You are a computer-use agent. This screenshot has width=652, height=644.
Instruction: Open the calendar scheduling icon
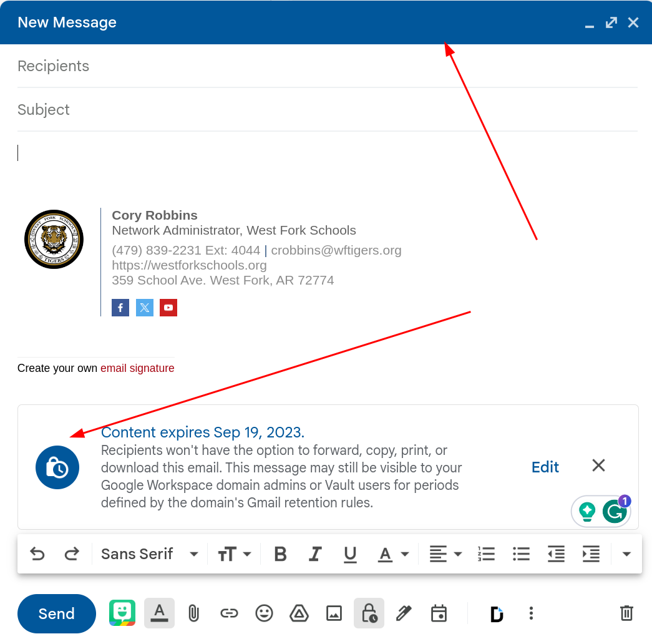coord(439,613)
